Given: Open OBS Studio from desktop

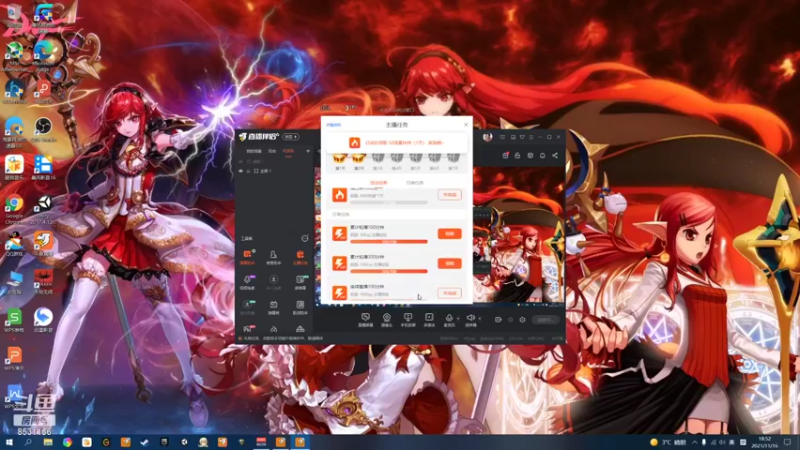Looking at the screenshot, I should click(x=43, y=130).
